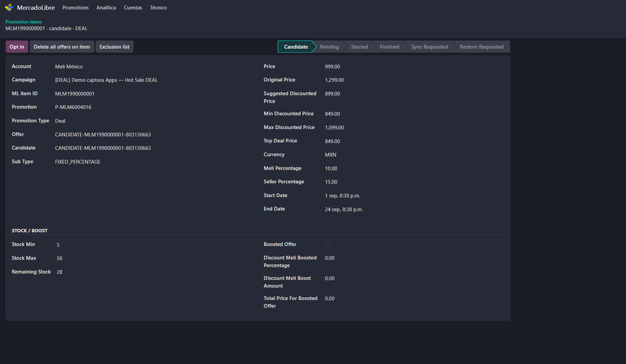Open the Cuentas menu
Image resolution: width=626 pixels, height=364 pixels.
point(133,7)
